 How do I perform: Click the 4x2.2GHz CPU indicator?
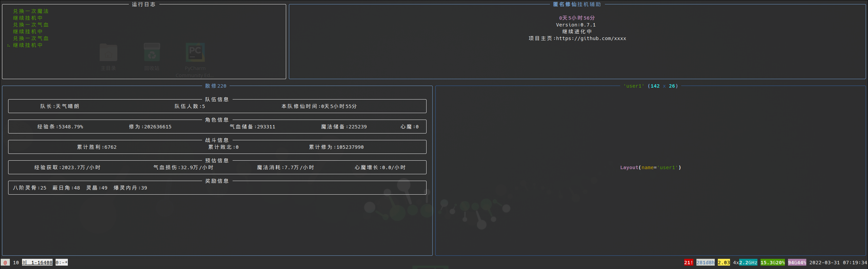click(745, 263)
